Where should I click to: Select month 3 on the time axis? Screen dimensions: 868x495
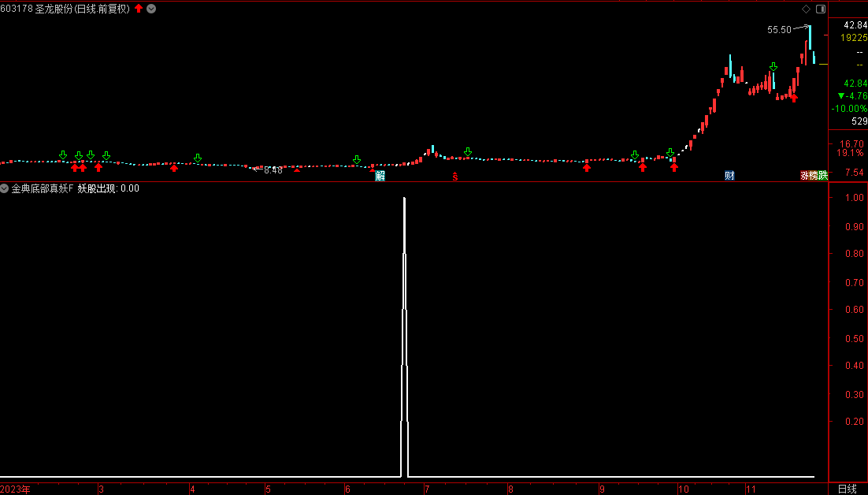101,489
